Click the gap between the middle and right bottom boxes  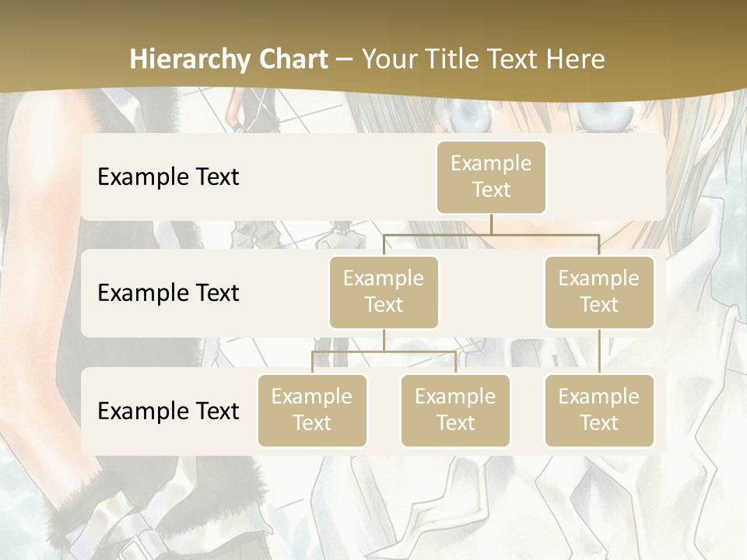(527, 411)
